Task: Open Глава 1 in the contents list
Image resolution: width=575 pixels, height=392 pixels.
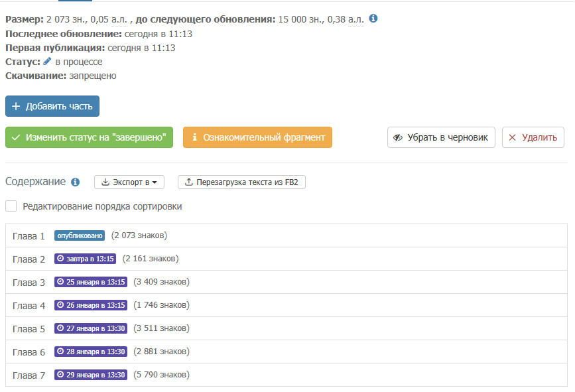Action: click(x=29, y=235)
